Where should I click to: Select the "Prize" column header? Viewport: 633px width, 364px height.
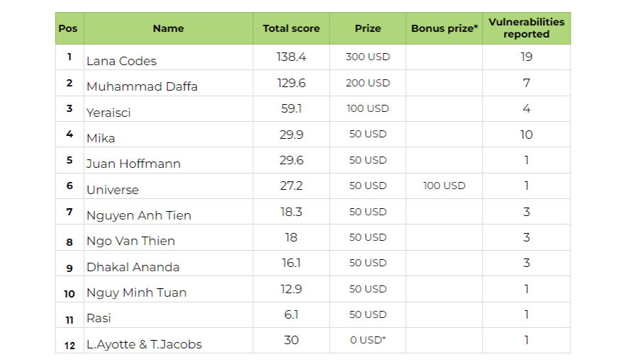368,29
